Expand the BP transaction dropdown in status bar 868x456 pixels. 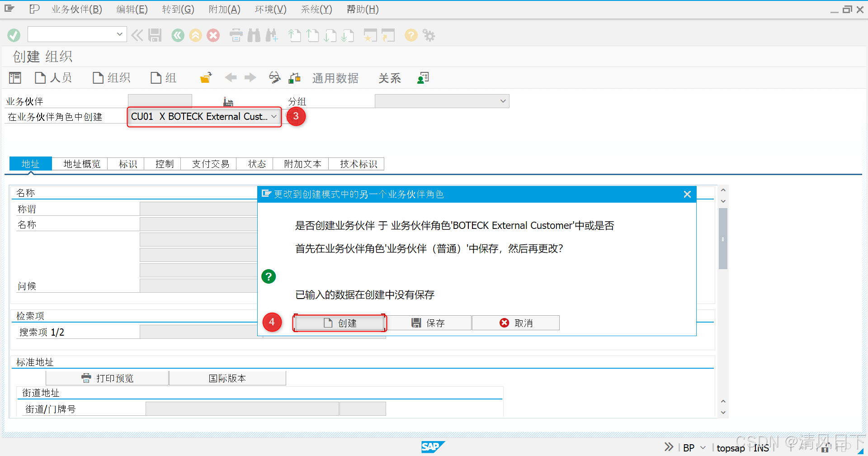click(x=702, y=447)
